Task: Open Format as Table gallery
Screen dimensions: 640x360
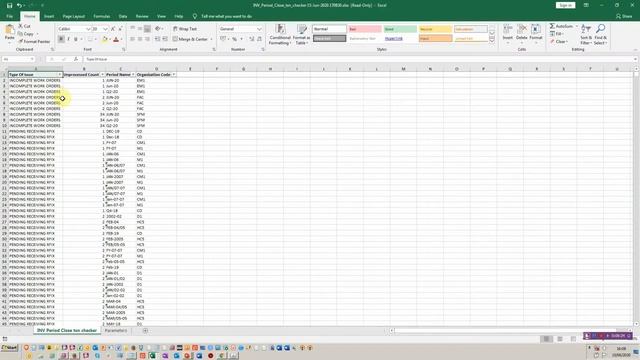Action: [x=301, y=35]
